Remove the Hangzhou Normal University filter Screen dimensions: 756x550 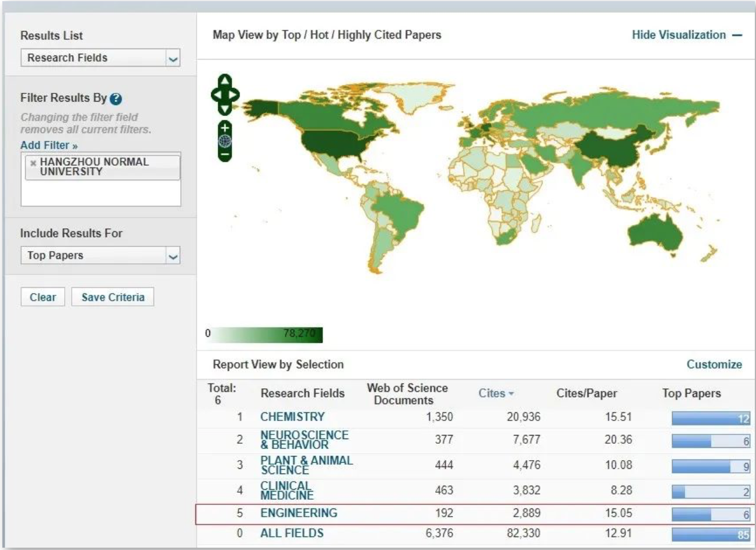(x=33, y=163)
